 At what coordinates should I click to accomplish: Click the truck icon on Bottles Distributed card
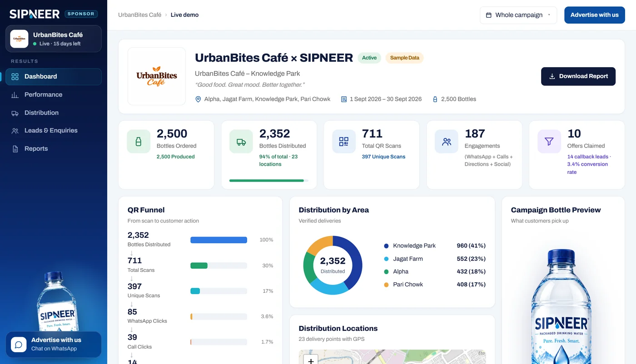pyautogui.click(x=241, y=142)
